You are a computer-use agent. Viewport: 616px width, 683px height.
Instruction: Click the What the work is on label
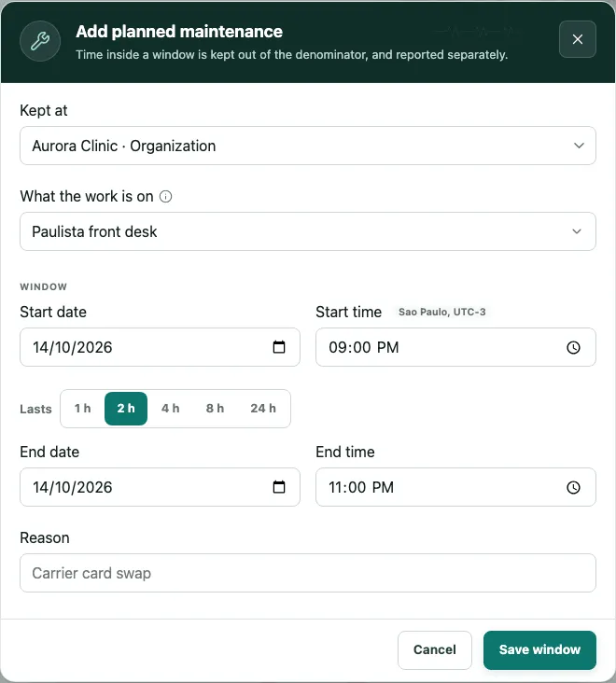coord(87,197)
